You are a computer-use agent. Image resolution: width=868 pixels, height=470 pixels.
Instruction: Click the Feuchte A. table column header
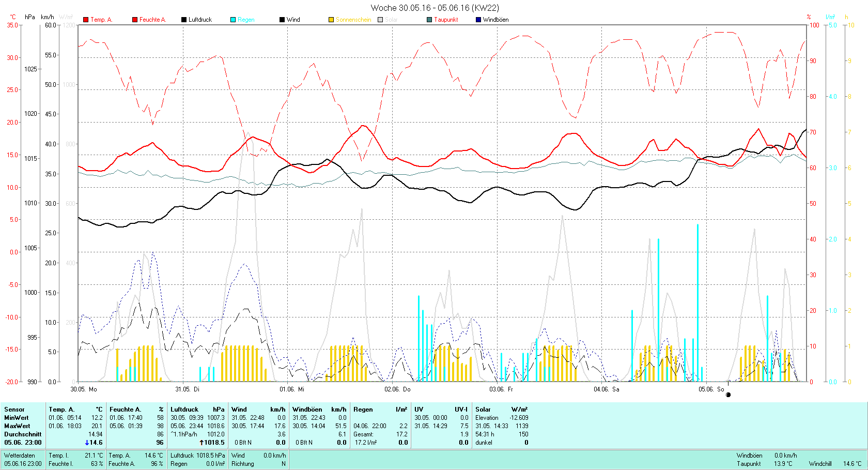click(x=125, y=409)
